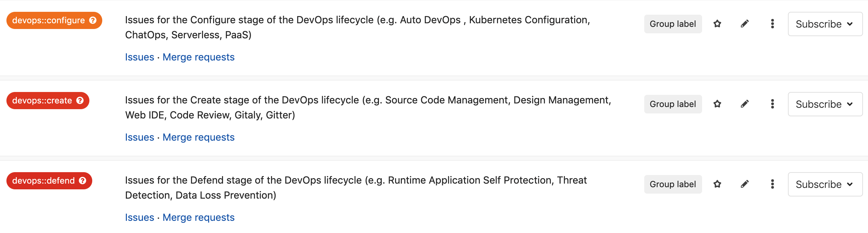Image resolution: width=868 pixels, height=233 pixels.
Task: Open more options for devops::defend
Action: [773, 184]
